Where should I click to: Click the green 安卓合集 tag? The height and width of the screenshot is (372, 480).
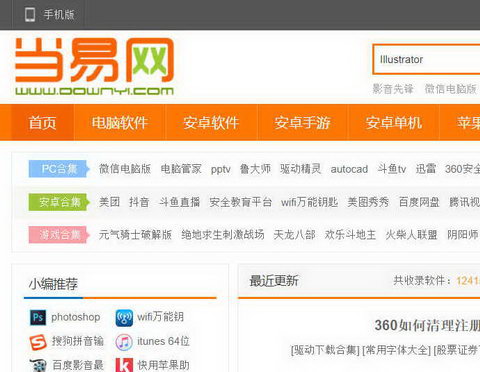[x=59, y=202]
